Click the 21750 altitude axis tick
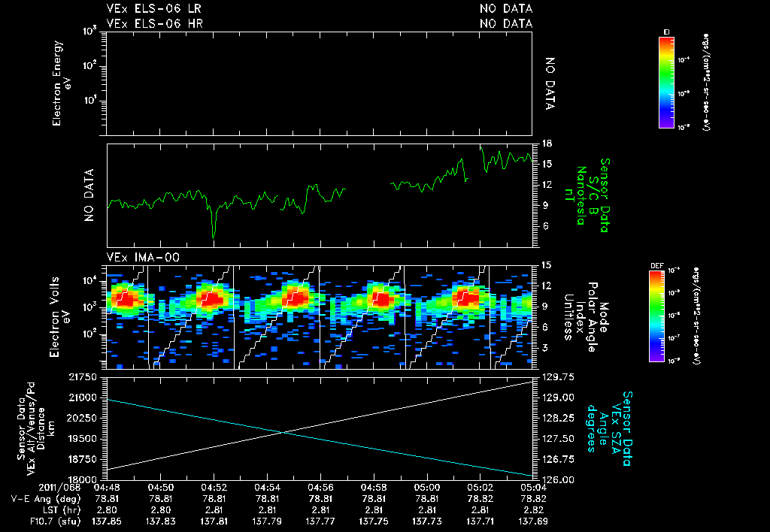Screen dimensions: 770x532 click(x=83, y=377)
